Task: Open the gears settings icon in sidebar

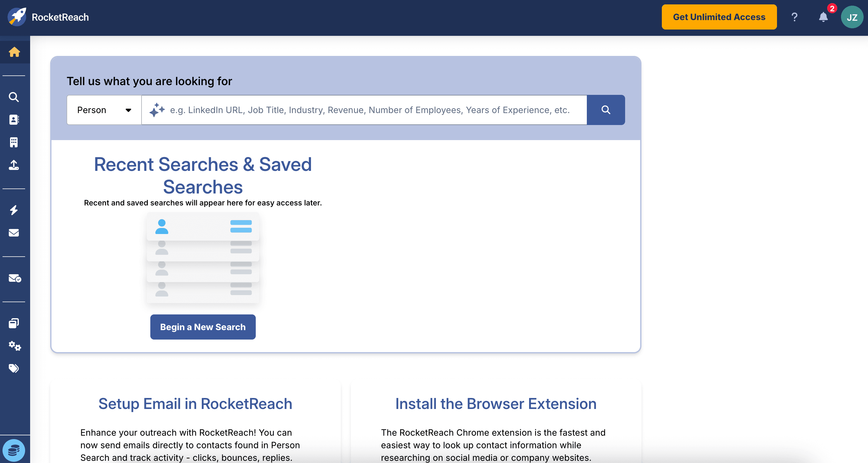Action: point(15,346)
